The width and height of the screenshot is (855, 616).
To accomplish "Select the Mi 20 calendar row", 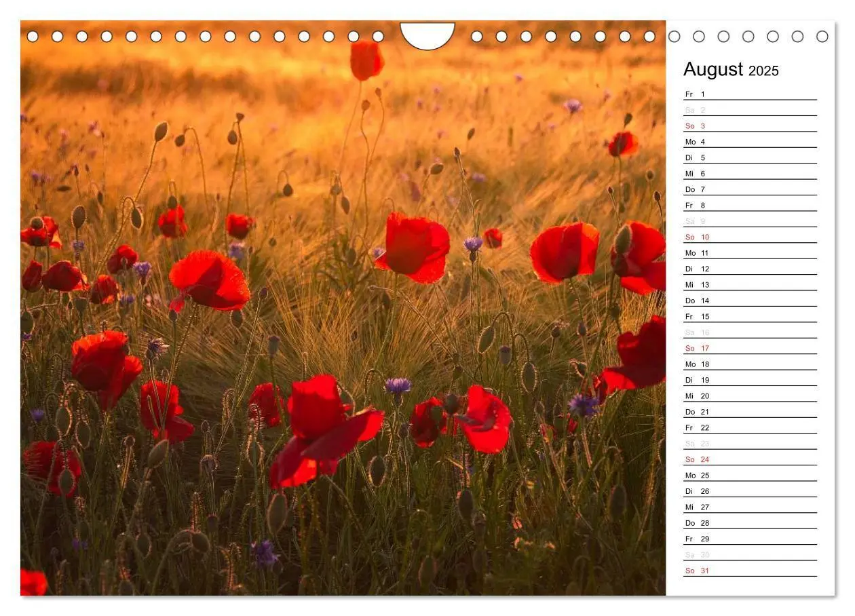I will tap(750, 395).
